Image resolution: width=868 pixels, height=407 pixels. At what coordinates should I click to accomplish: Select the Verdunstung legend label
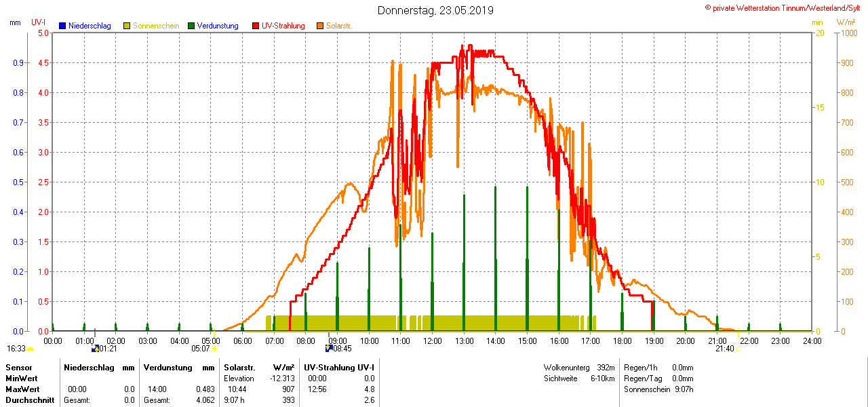(218, 26)
